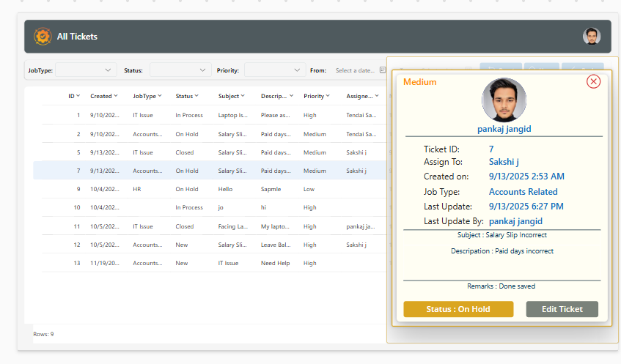Select the highlighted ticket row ID 7

pos(210,171)
